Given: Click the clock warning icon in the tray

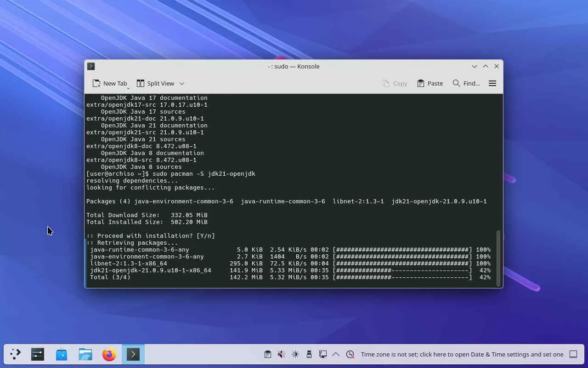Looking at the screenshot, I should (x=350, y=354).
